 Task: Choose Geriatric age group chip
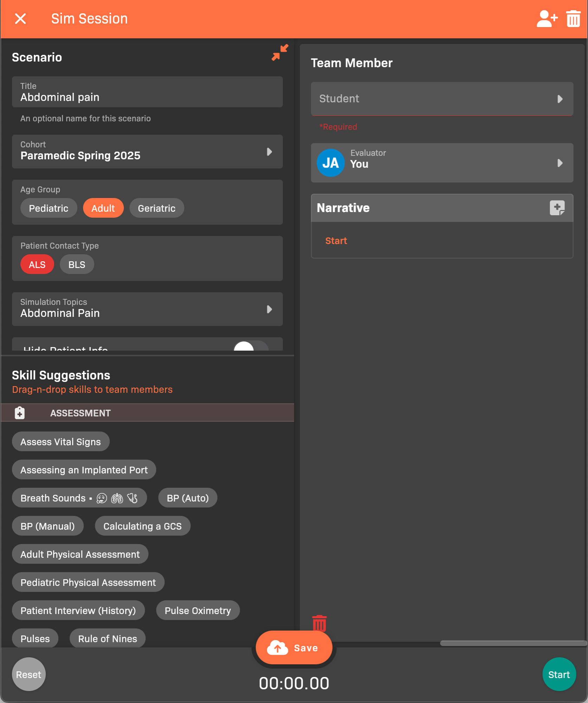[156, 208]
